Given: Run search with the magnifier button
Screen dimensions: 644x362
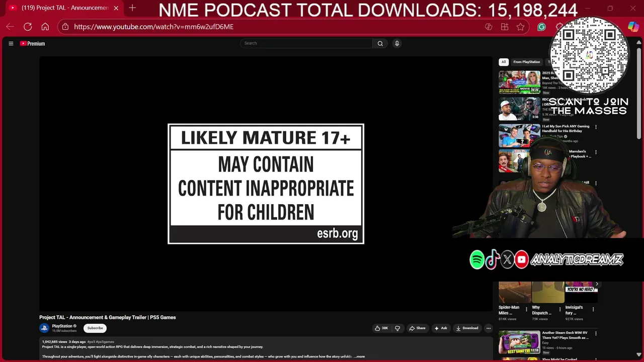Looking at the screenshot, I should (380, 43).
